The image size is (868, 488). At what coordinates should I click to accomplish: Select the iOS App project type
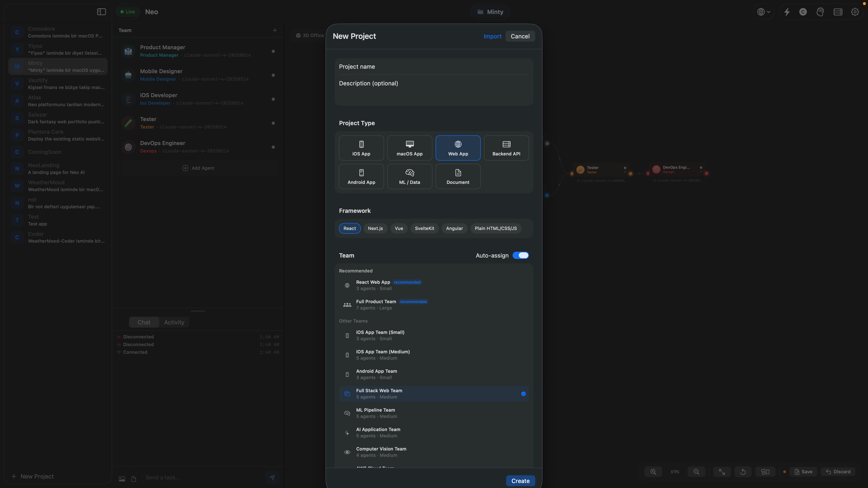pos(361,148)
